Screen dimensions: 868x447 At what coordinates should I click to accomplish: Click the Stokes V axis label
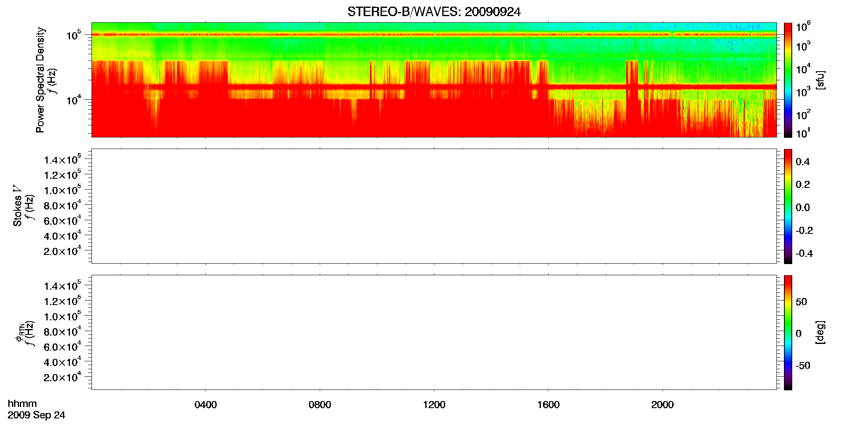(17, 206)
